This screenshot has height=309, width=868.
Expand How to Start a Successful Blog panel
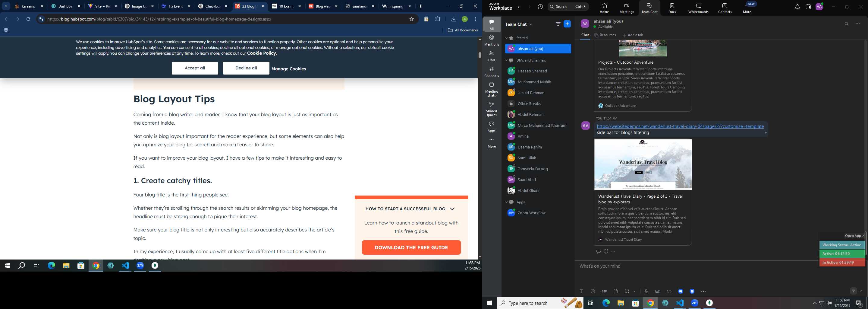[x=452, y=209]
